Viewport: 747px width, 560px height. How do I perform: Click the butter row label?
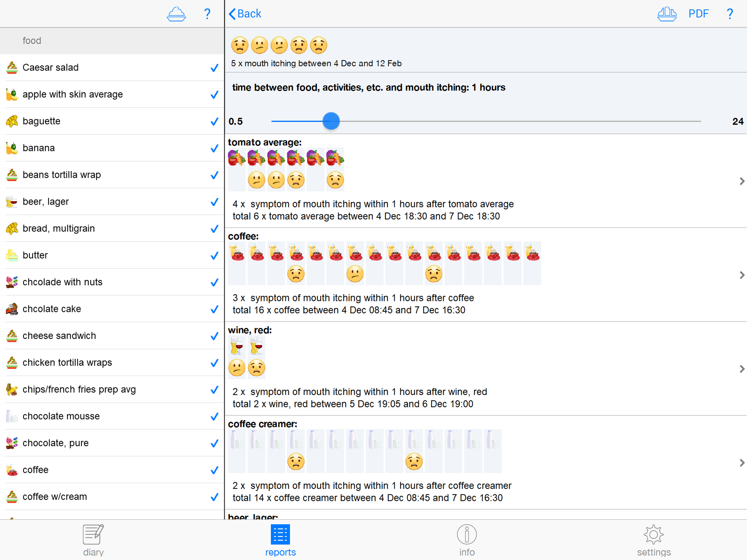click(x=35, y=255)
